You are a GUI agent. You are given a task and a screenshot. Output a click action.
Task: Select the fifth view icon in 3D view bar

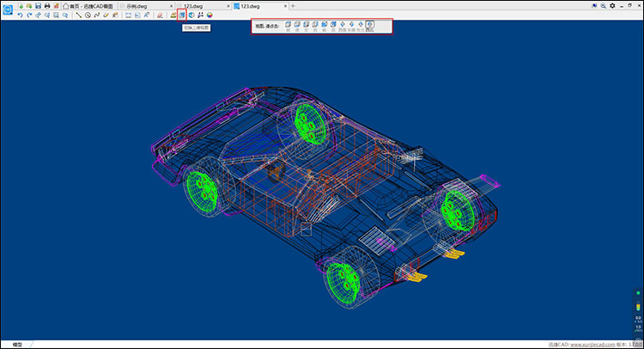(x=324, y=25)
